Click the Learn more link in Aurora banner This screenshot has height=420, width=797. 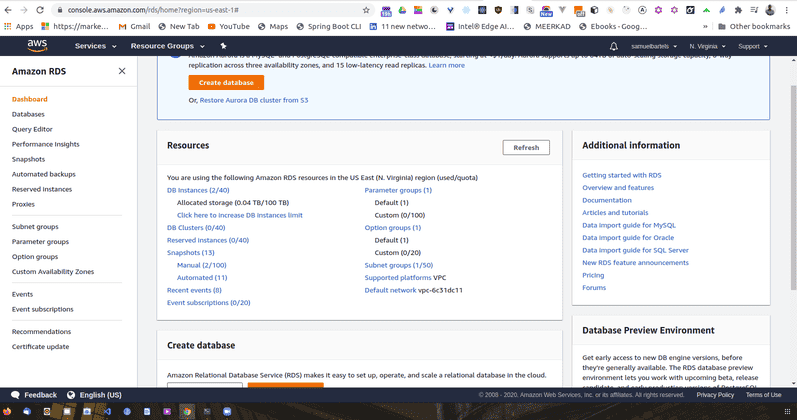pyautogui.click(x=446, y=65)
